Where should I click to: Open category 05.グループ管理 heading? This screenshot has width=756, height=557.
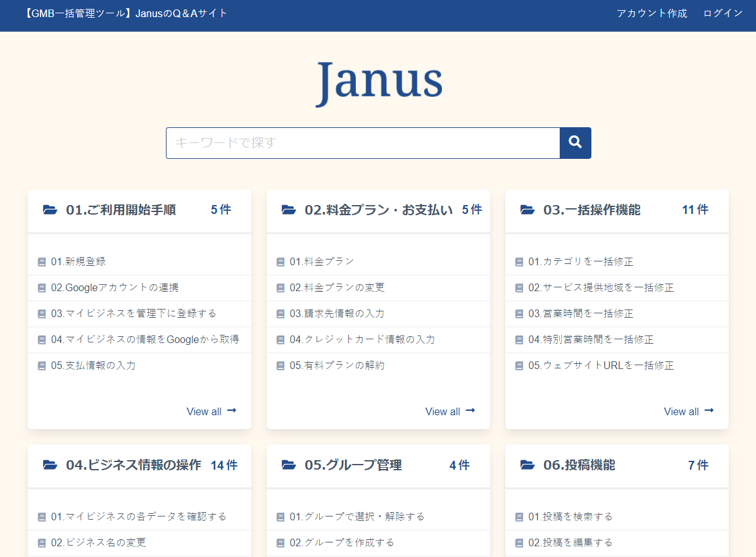353,465
